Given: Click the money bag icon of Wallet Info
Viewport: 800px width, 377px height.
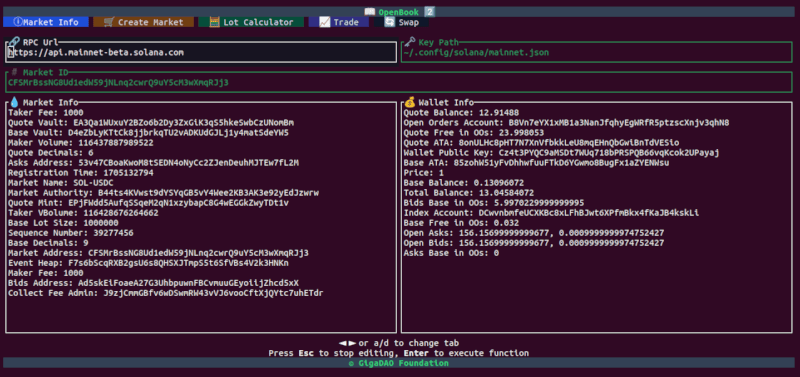Looking at the screenshot, I should click(410, 102).
